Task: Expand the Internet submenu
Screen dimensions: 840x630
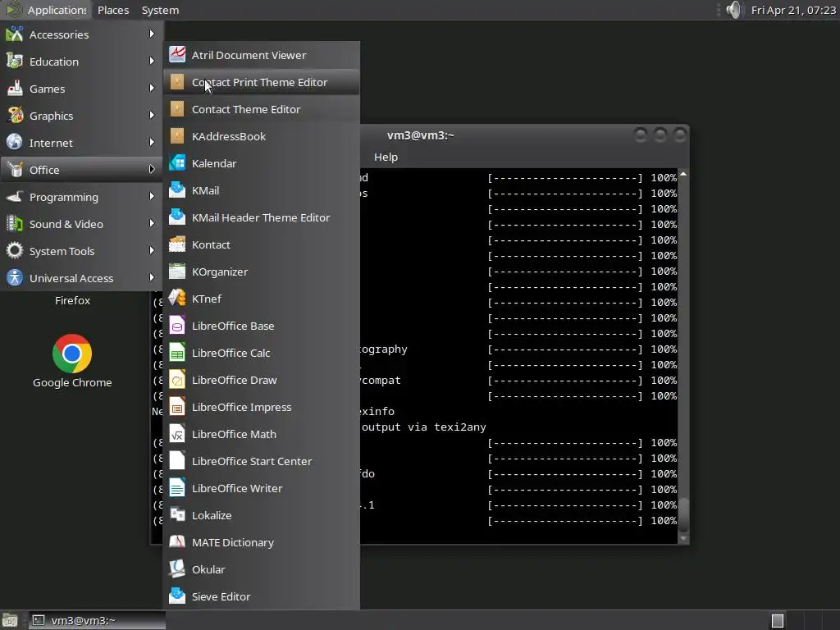Action: 81,143
